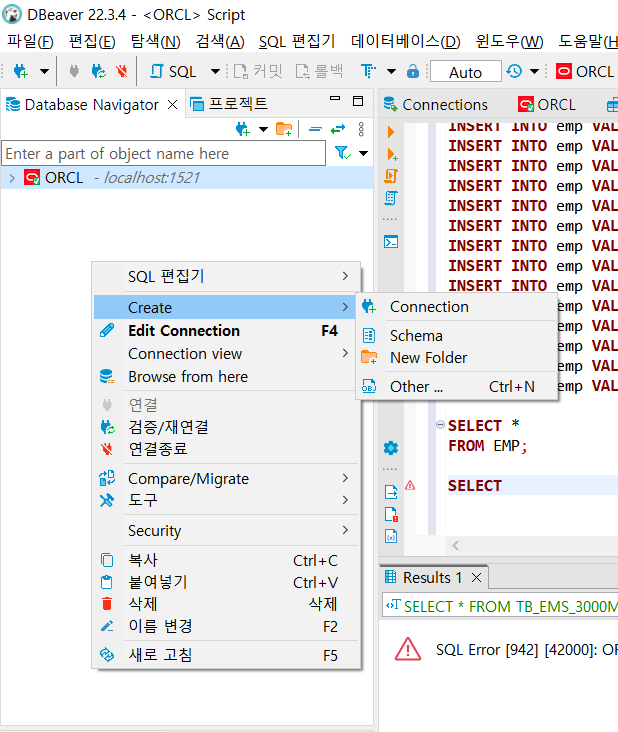Open Compare/Migrate submenu in context menu
Screen dimensions: 618x732
tap(227, 478)
